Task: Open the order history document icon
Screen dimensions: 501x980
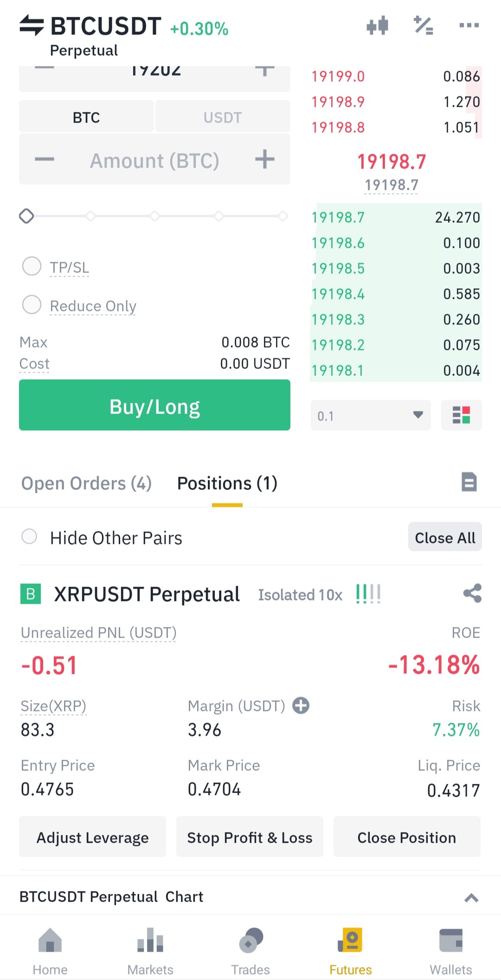Action: 469,482
